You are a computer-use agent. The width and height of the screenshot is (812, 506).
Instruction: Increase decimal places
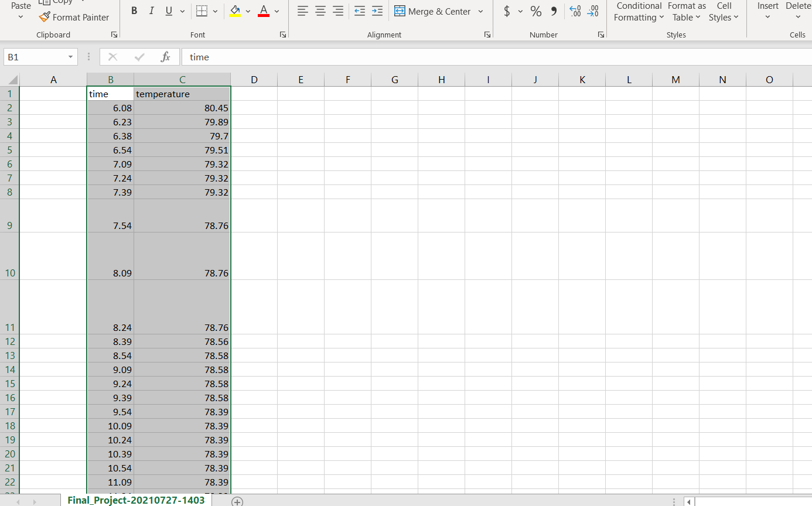tap(575, 11)
